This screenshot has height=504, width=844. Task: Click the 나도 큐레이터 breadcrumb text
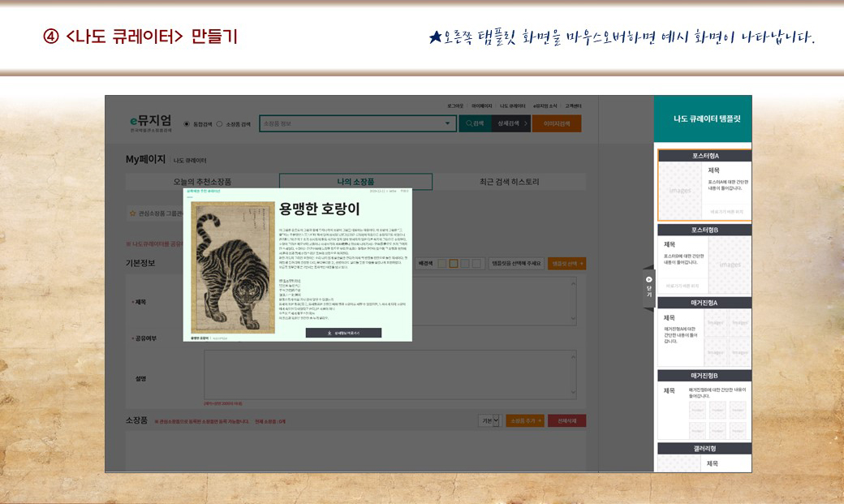190,161
